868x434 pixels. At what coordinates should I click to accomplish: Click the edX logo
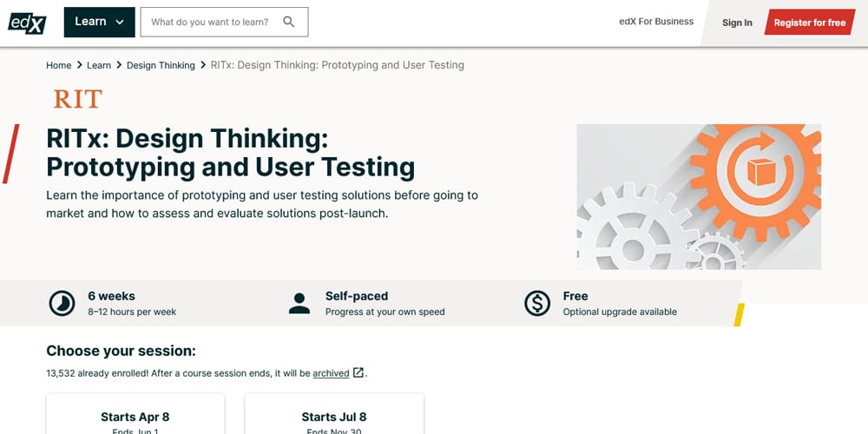tap(27, 23)
